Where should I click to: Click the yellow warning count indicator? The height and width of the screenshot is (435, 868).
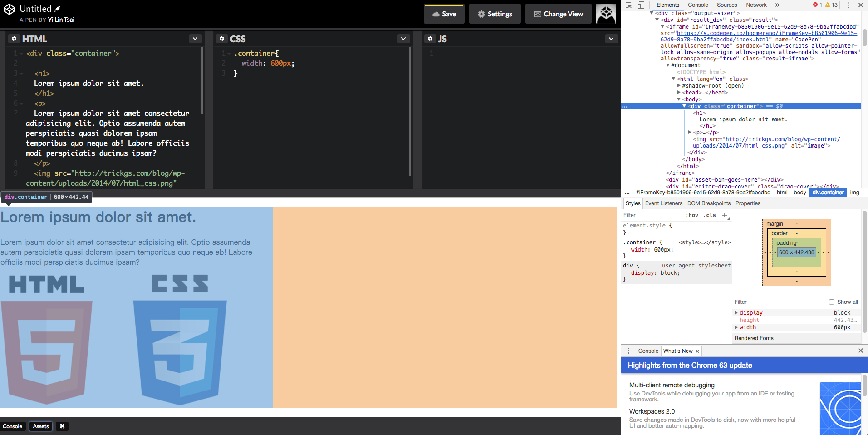(x=831, y=5)
